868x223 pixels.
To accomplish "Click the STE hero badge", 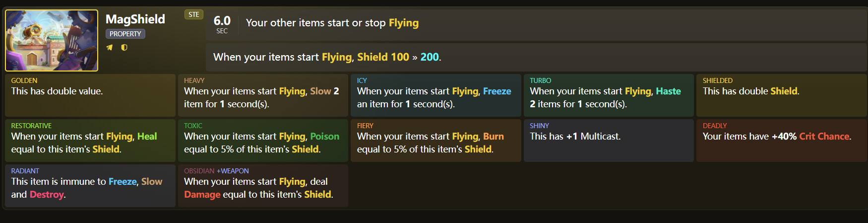I will click(x=194, y=14).
